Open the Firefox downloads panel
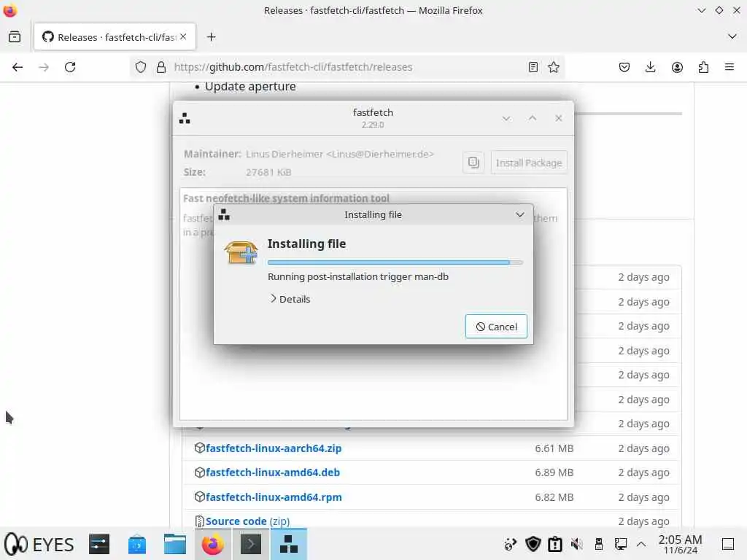The width and height of the screenshot is (747, 560). coord(650,67)
